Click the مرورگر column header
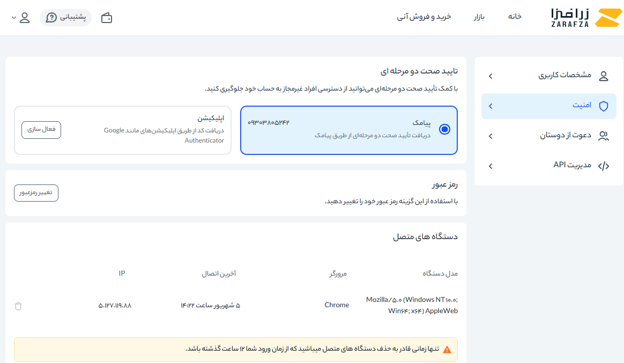The height and width of the screenshot is (363, 624). pos(338,274)
